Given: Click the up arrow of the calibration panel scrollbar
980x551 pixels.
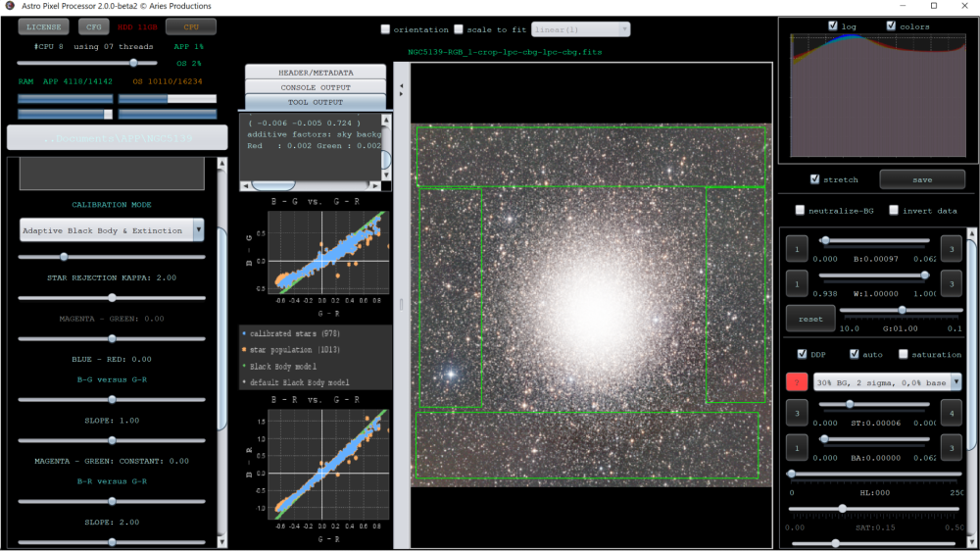Looking at the screenshot, I should (221, 163).
